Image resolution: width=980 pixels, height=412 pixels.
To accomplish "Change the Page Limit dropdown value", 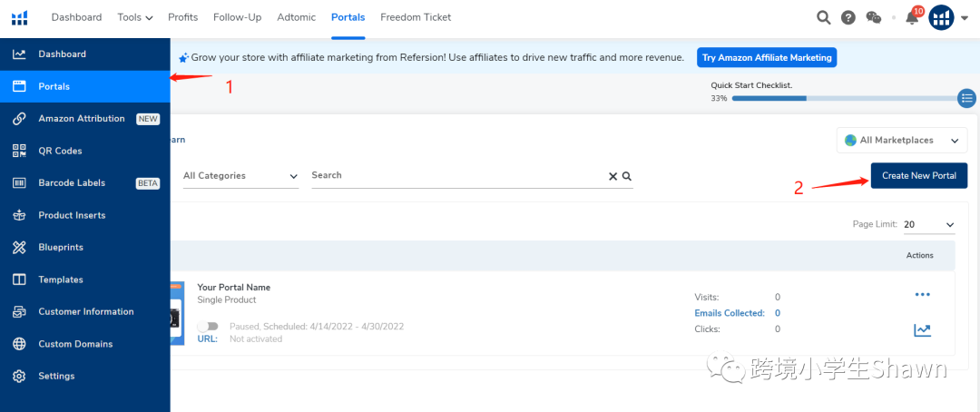I will tap(929, 224).
